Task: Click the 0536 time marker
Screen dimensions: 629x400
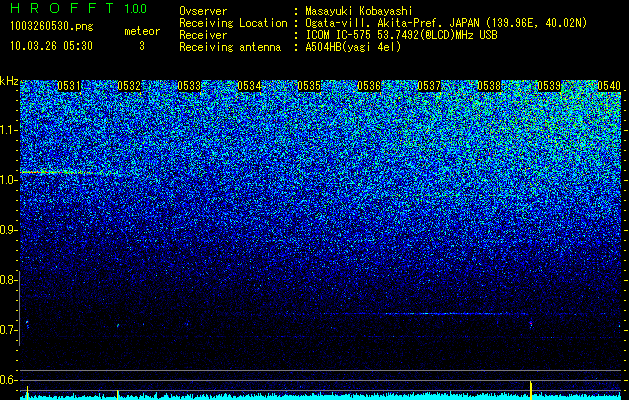Action: pos(369,86)
